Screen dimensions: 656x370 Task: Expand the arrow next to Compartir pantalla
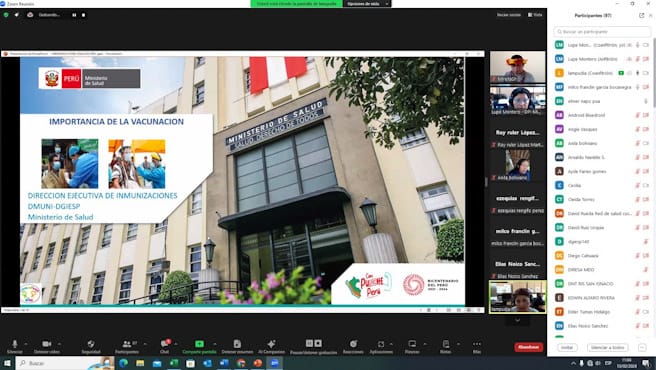point(215,344)
